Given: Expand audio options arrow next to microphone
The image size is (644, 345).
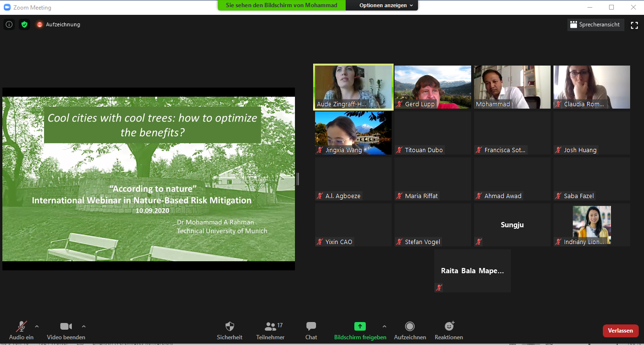Looking at the screenshot, I should point(37,326).
